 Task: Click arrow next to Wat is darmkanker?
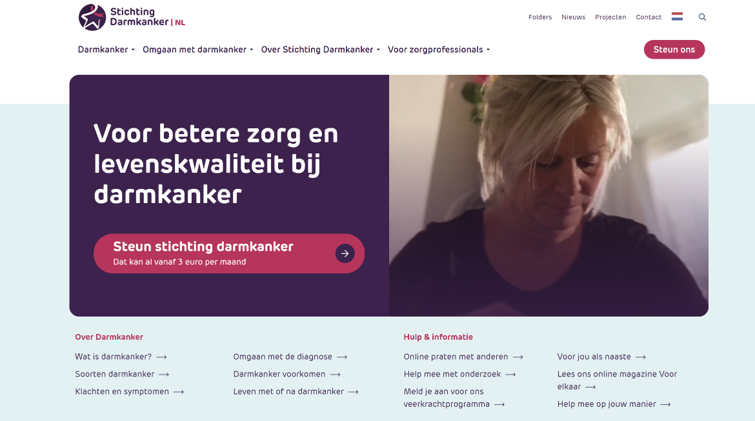pos(162,357)
